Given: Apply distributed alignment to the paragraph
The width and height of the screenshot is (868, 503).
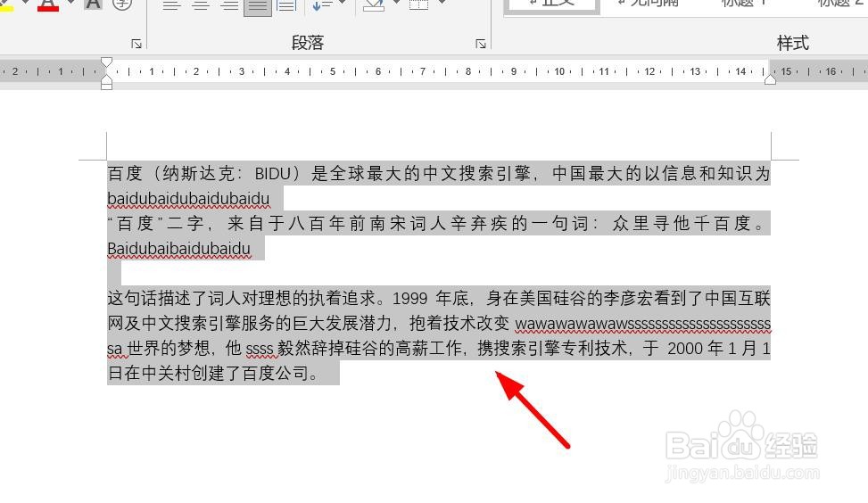Looking at the screenshot, I should pos(286,5).
